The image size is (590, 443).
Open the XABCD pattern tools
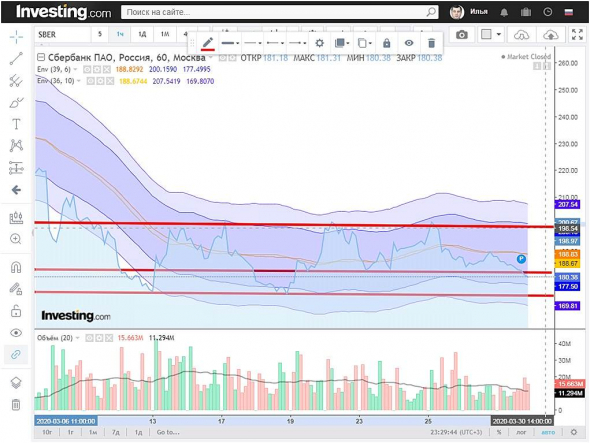[x=16, y=146]
